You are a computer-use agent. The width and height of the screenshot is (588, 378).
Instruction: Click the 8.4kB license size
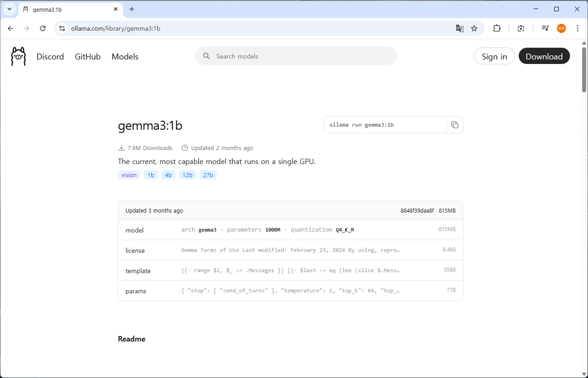point(449,250)
